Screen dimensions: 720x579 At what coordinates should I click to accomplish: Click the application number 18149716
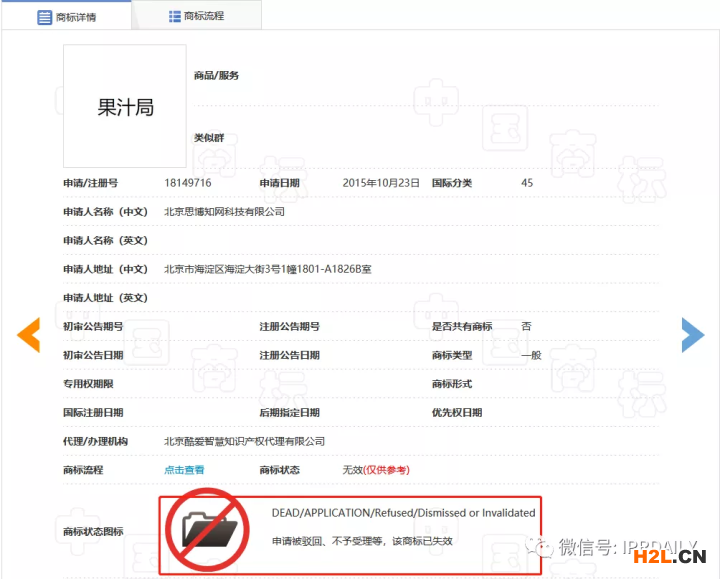(x=188, y=183)
